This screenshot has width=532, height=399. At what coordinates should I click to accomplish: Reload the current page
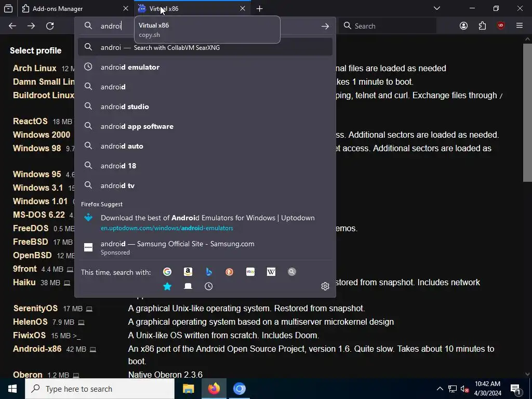tap(50, 26)
